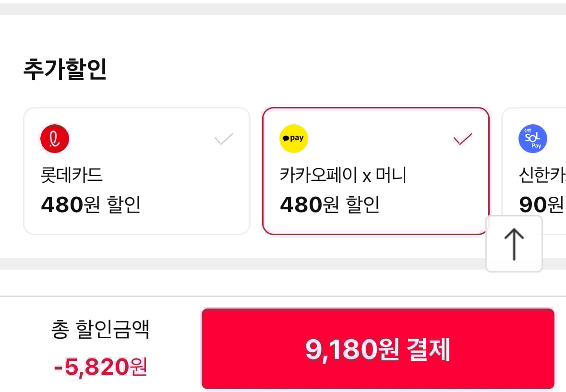Screen dimensions: 566x392
Task: Toggle the gray checkmark on 롯데카드
Action: coord(224,139)
